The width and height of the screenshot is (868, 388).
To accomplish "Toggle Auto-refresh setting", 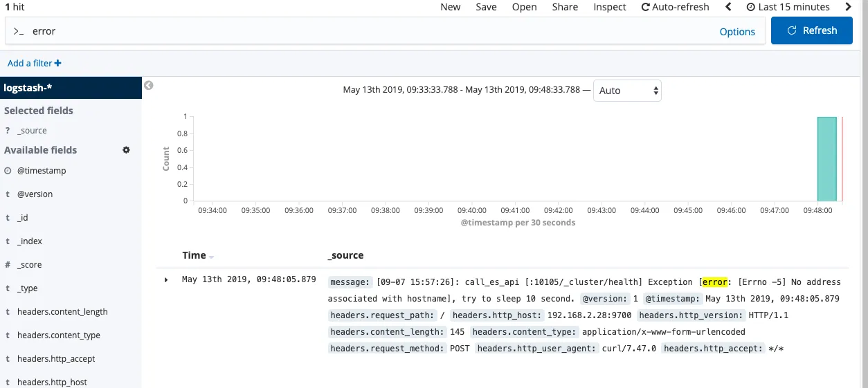I will point(675,7).
